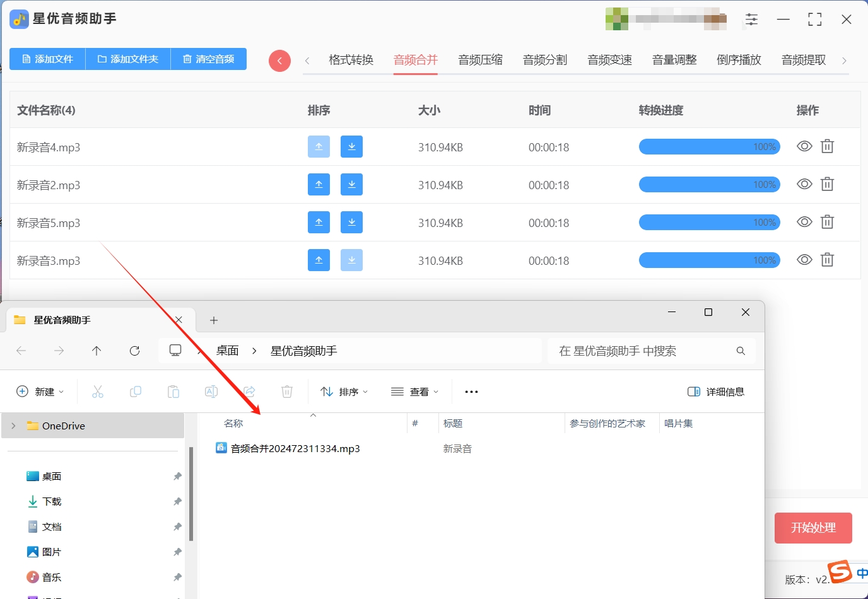This screenshot has height=599, width=868.
Task: Click the 开始处理 button
Action: [813, 528]
